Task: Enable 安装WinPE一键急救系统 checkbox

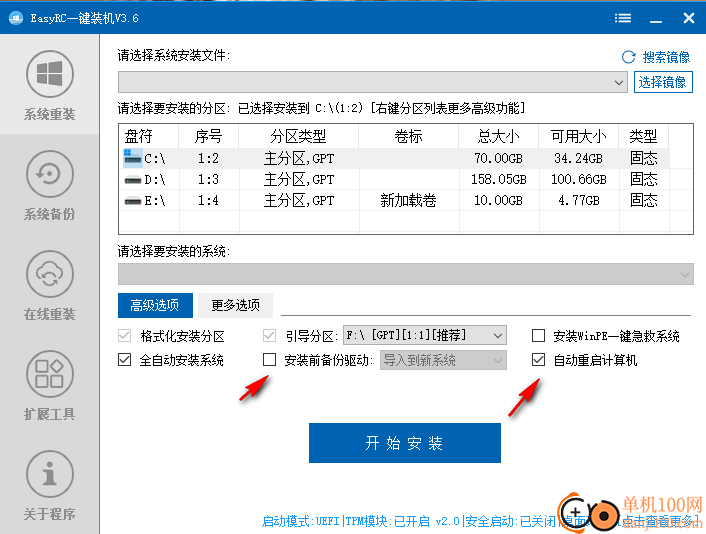Action: coord(538,335)
